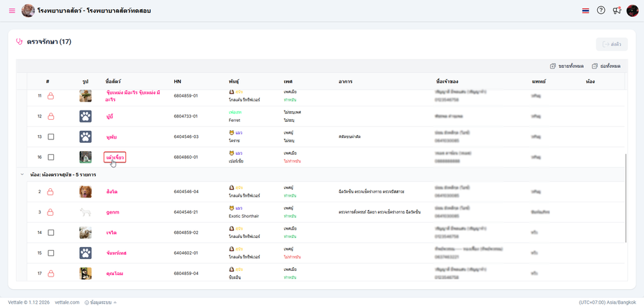This screenshot has height=308, width=644.
Task: Click the lock icon on row 2
Action: (50, 191)
